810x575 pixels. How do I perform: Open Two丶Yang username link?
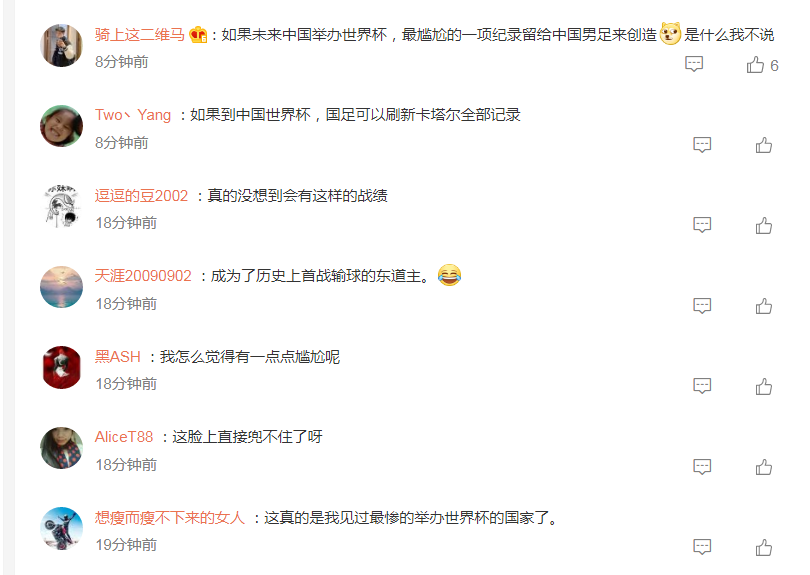pos(133,115)
